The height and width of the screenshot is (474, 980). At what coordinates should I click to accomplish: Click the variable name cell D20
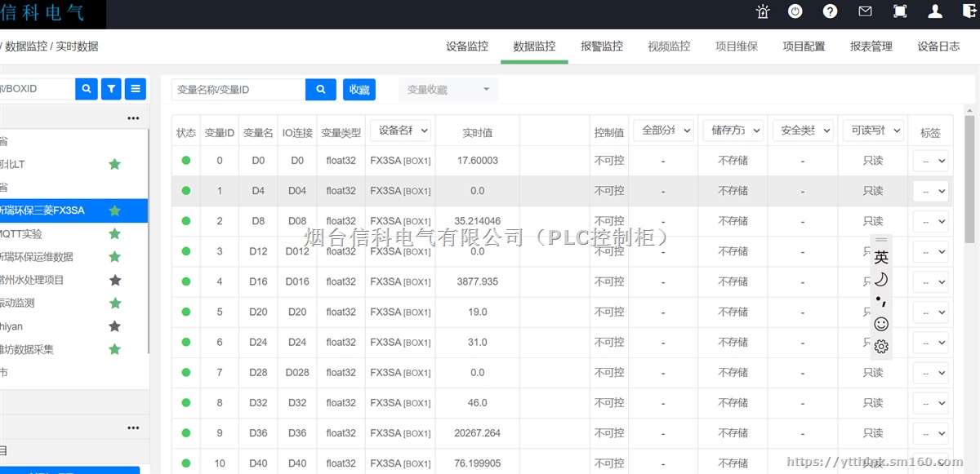258,312
